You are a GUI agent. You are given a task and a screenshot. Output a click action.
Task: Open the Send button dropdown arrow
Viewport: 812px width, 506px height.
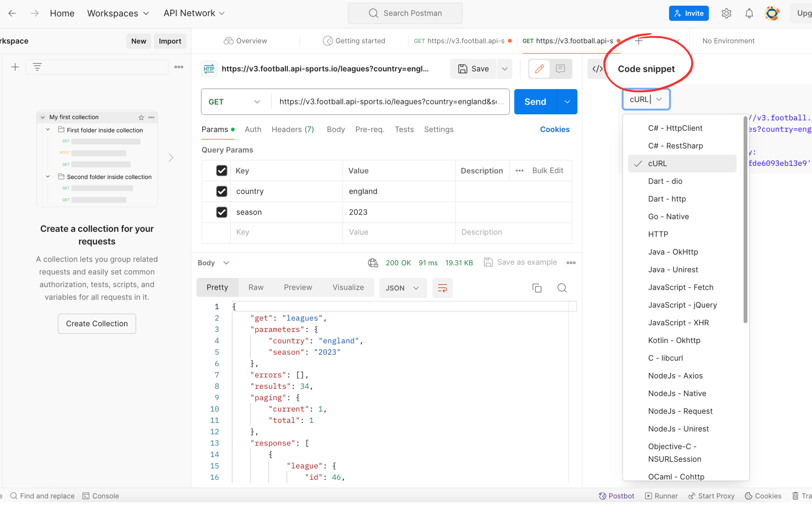[567, 102]
